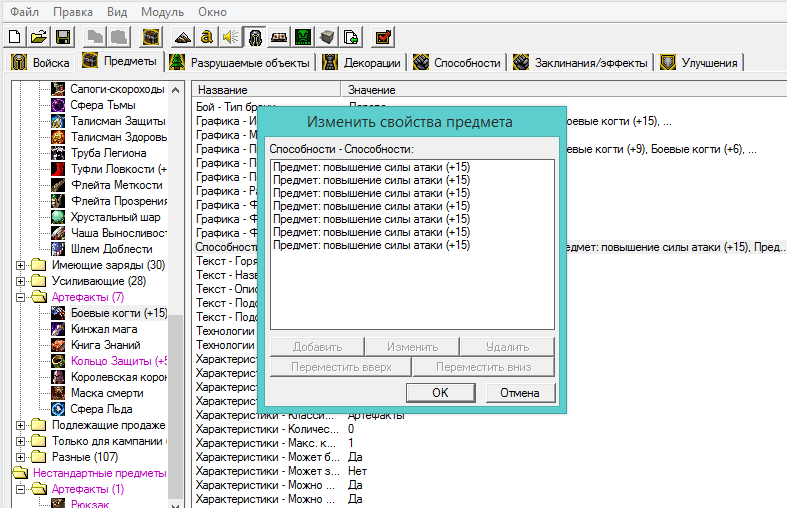Image resolution: width=787 pixels, height=508 pixels.
Task: Click the Изменить button in the dialog
Action: (412, 347)
